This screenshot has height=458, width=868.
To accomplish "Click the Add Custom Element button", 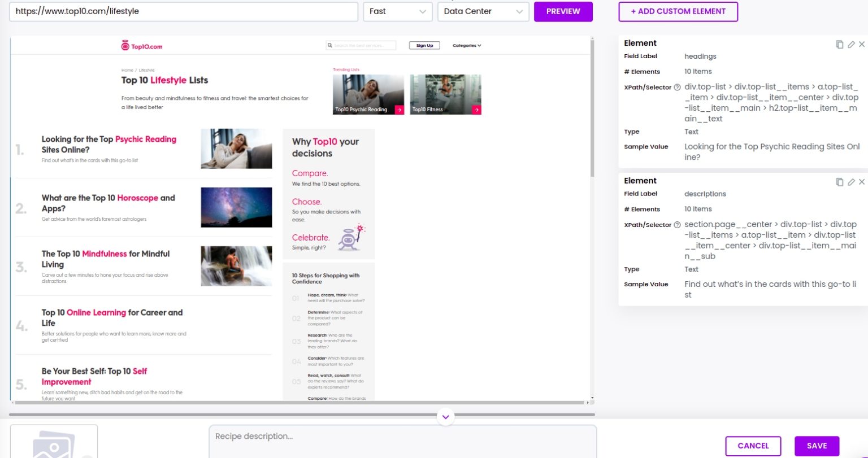I will (x=678, y=11).
